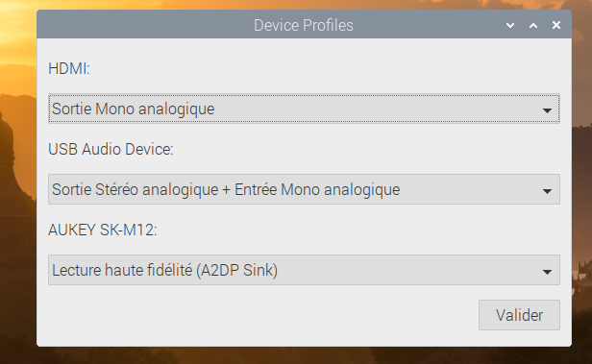Open the USB Audio Device profile dropdown
Screen dimensions: 592x364
pos(304,189)
